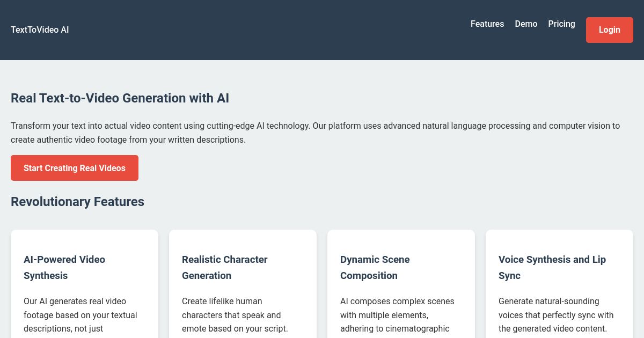Viewport: 644px width, 338px height.
Task: Click the Voice Synthesis card description text
Action: pos(556,315)
